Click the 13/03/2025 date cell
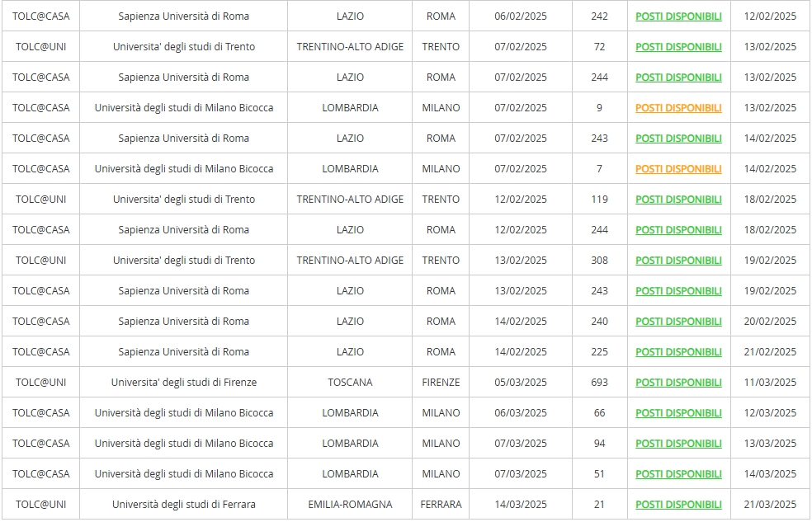812x522 pixels. click(770, 444)
